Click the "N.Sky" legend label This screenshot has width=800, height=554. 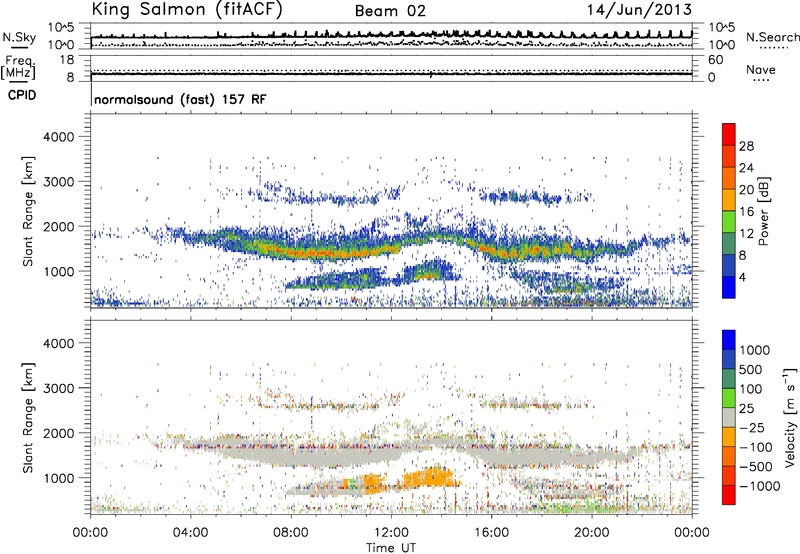[19, 37]
